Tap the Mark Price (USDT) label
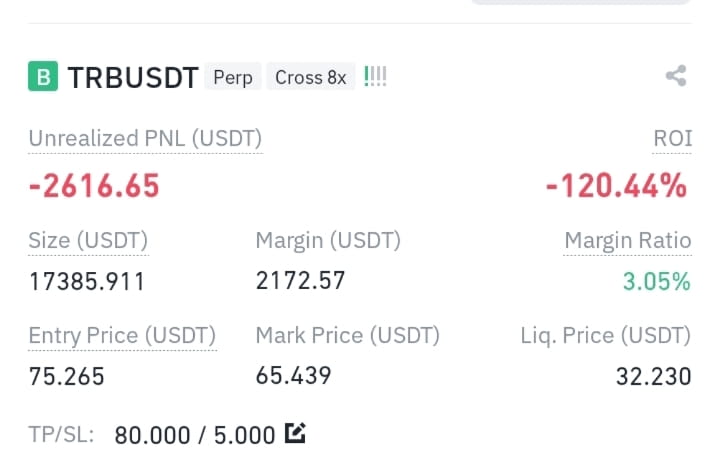The image size is (720, 474). [x=348, y=335]
